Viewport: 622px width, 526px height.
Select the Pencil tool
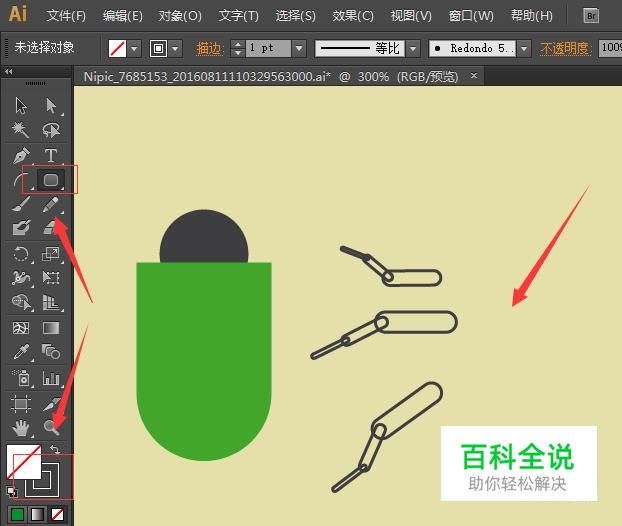51,204
